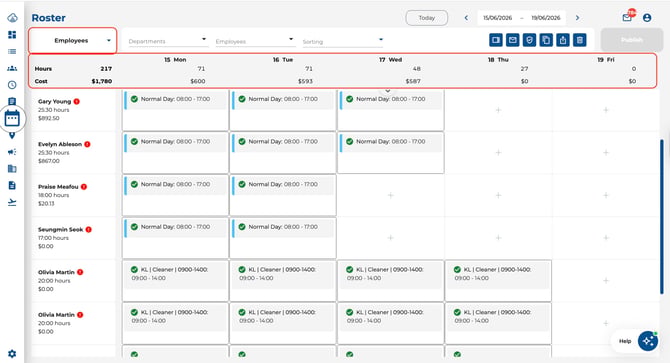
Task: Click the shield check toolbar icon
Action: 529,40
